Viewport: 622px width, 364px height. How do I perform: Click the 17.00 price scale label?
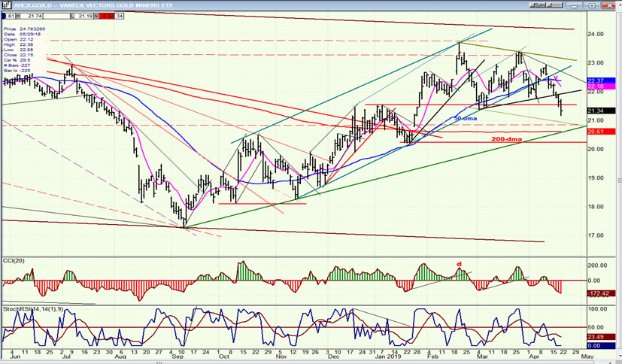596,235
